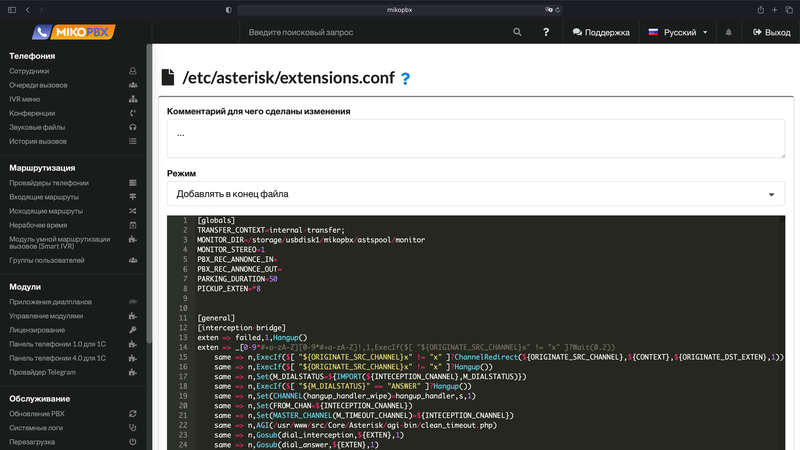Click the История вызовов list icon
Image resolution: width=800 pixels, height=450 pixels.
point(133,141)
